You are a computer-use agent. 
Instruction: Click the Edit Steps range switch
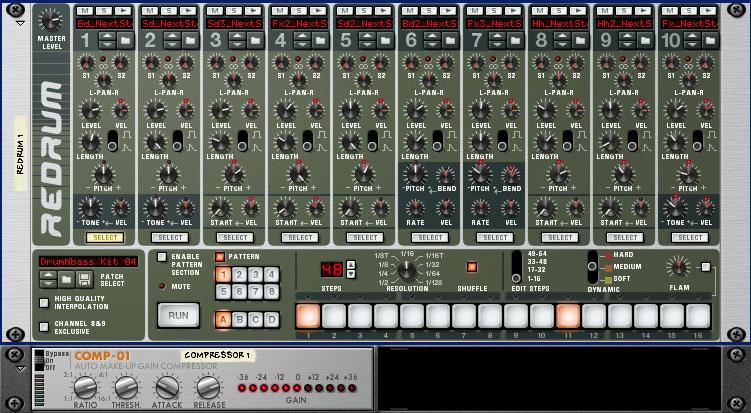pos(516,267)
